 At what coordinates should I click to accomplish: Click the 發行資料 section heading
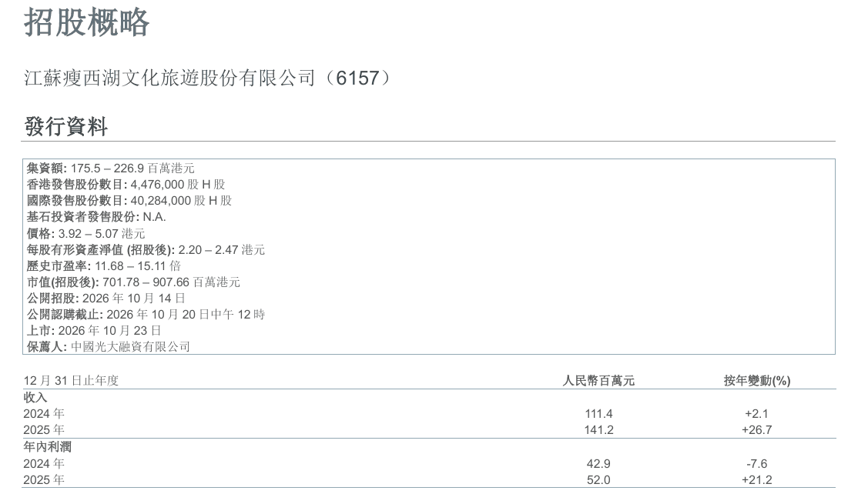pyautogui.click(x=66, y=127)
